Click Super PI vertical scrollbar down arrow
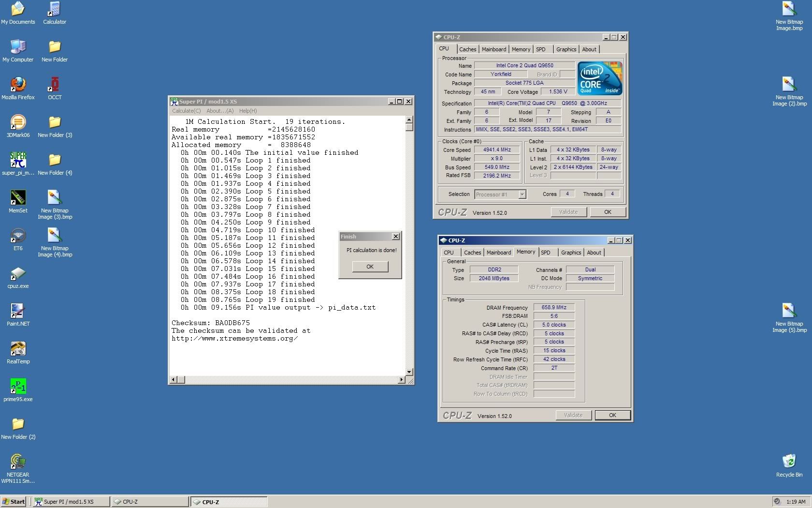The height and width of the screenshot is (508, 812). pyautogui.click(x=409, y=372)
